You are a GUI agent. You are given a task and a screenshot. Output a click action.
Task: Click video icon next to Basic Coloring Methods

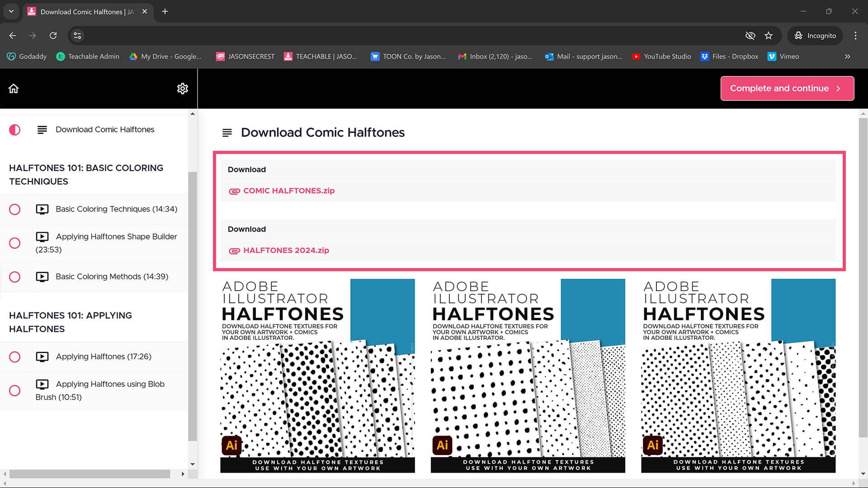coord(42,277)
